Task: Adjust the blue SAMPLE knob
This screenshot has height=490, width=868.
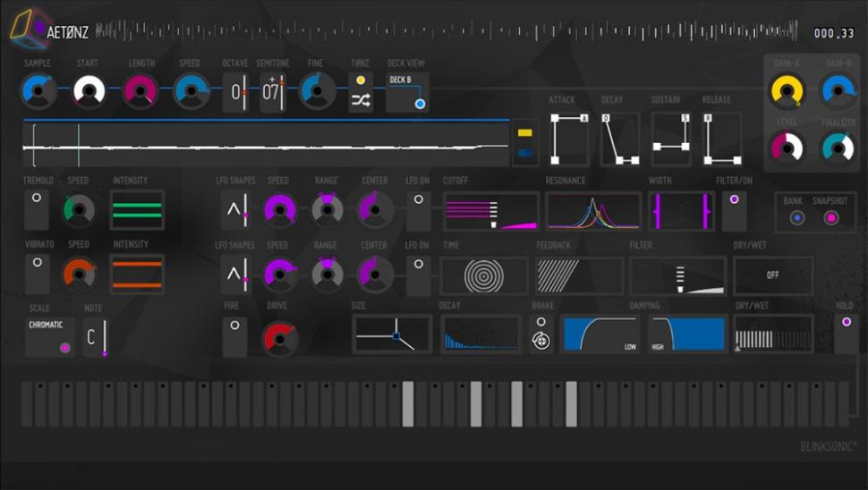Action: [38, 90]
